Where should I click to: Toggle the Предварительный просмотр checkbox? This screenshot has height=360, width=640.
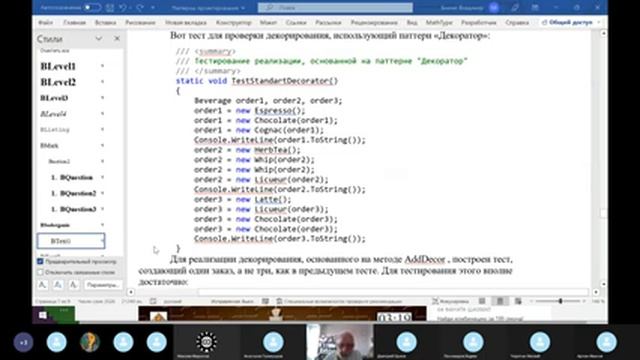point(40,262)
